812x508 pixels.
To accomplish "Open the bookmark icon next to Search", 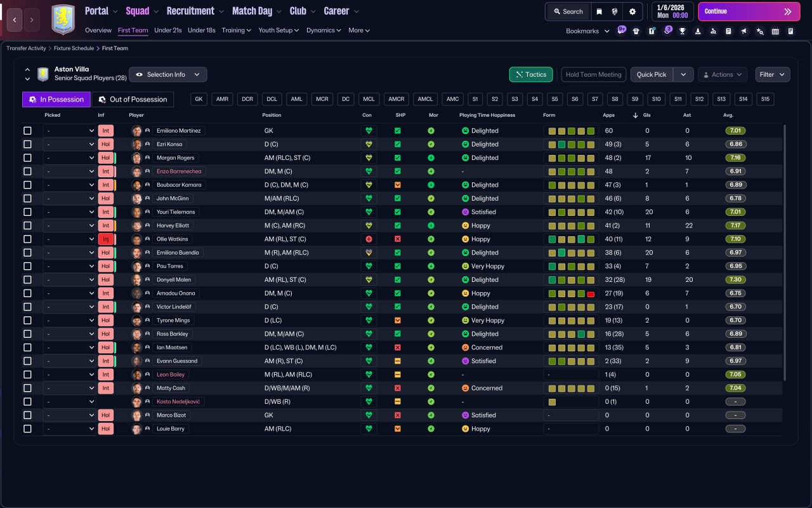I will [x=599, y=11].
